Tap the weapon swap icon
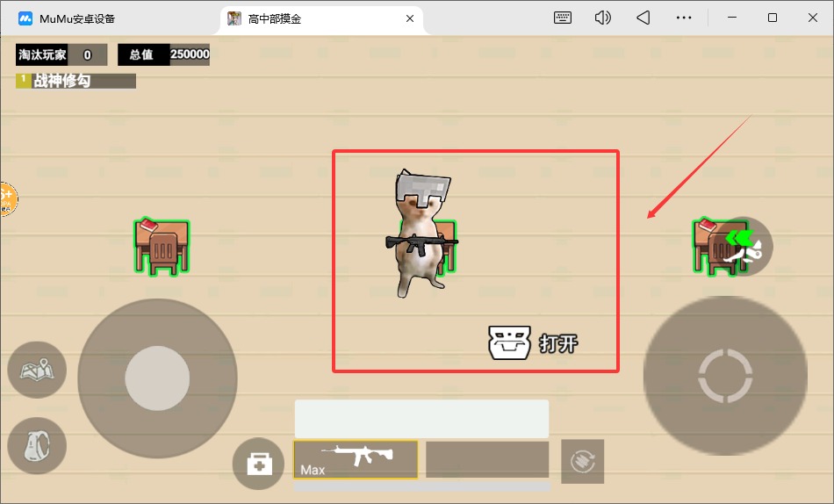 point(582,461)
